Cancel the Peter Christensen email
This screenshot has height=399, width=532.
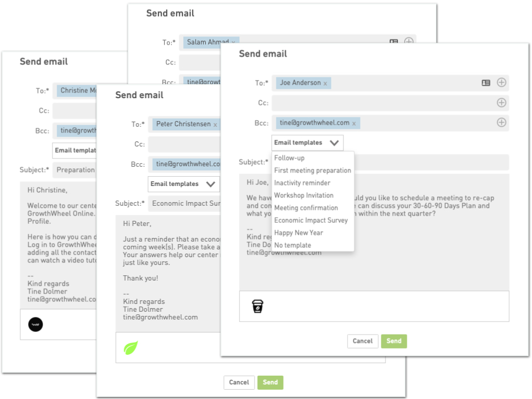(x=239, y=383)
